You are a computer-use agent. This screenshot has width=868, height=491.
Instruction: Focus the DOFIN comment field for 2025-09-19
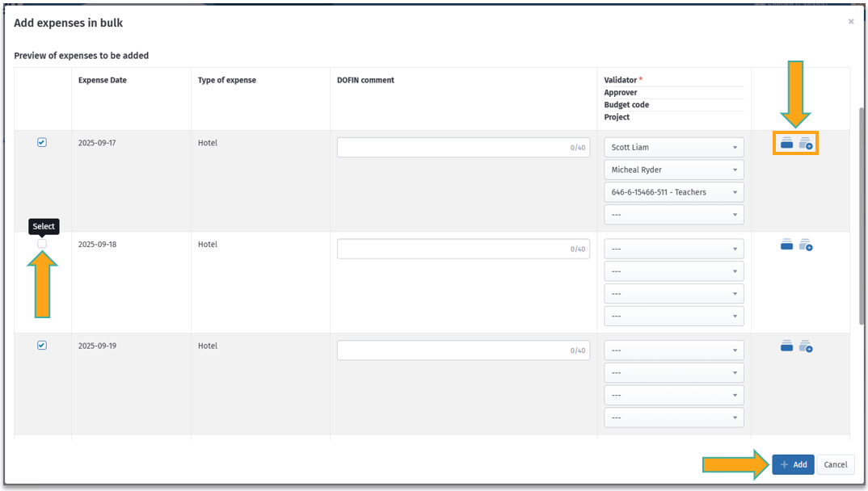coord(463,350)
